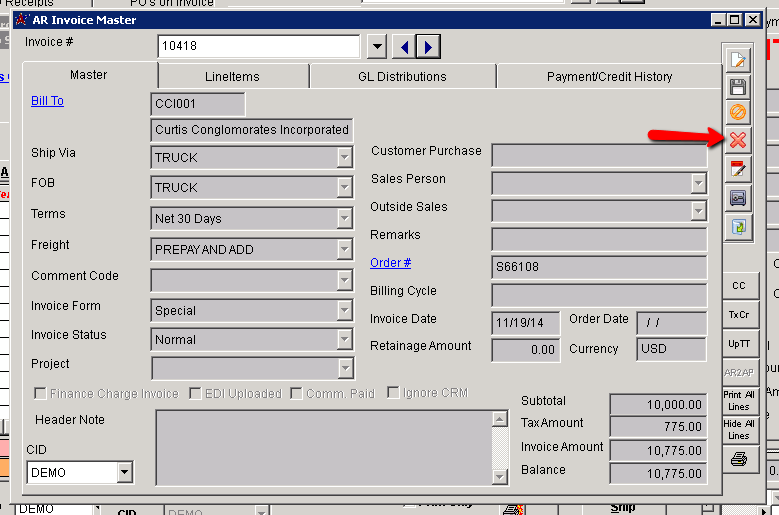
Task: Go to previous invoice with left arrow
Action: coord(403,47)
